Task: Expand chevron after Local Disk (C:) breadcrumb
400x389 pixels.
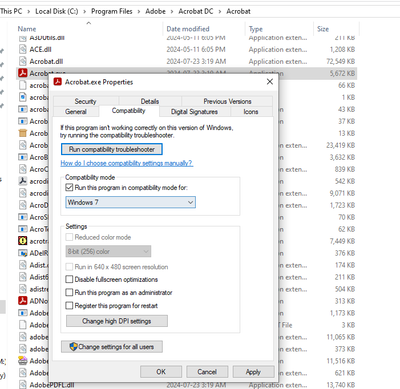Action: point(85,12)
